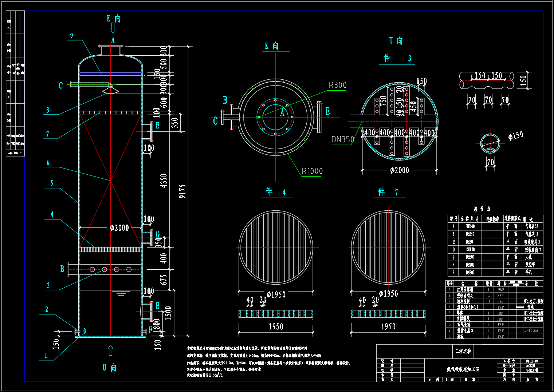Viewport: 554px width, 392px height.
Task: Select the DN50 cell in nozzle table
Action: coord(470,242)
